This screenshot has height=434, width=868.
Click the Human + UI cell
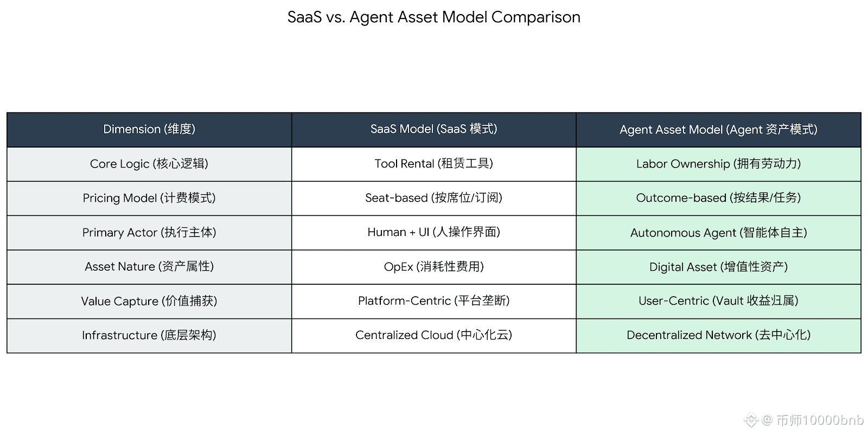[x=433, y=232]
